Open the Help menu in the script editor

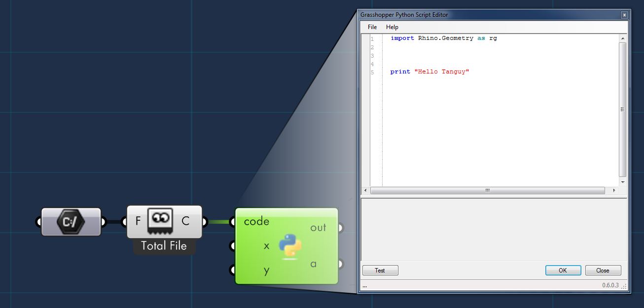(x=392, y=27)
